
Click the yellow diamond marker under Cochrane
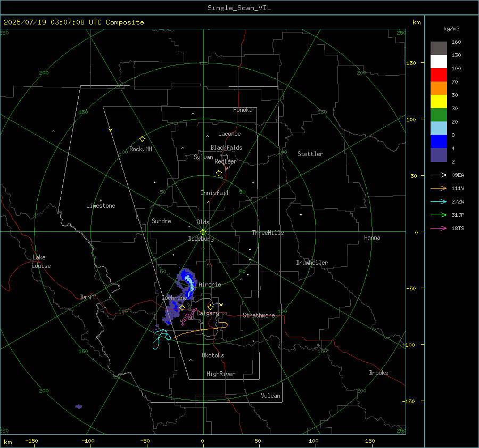182,307
